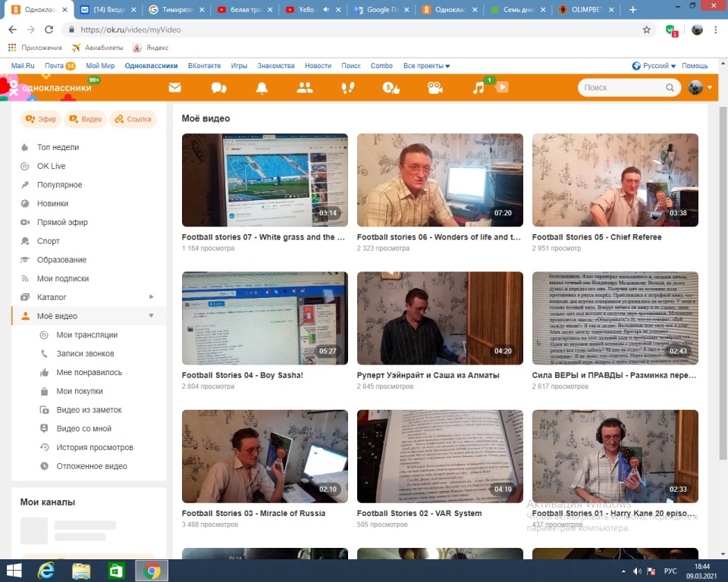Reload the page in Chrome

click(49, 30)
